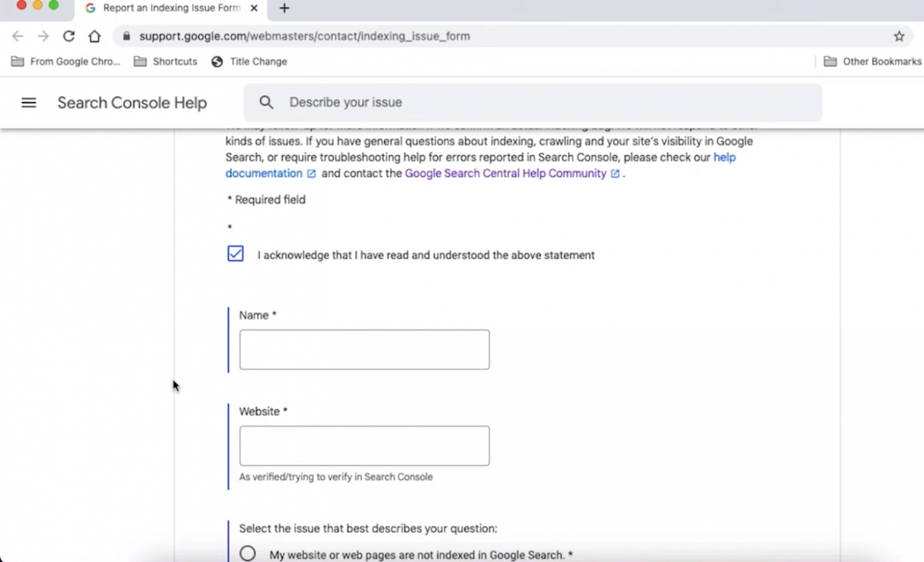924x562 pixels.
Task: Click the magnifying glass search icon
Action: click(266, 103)
